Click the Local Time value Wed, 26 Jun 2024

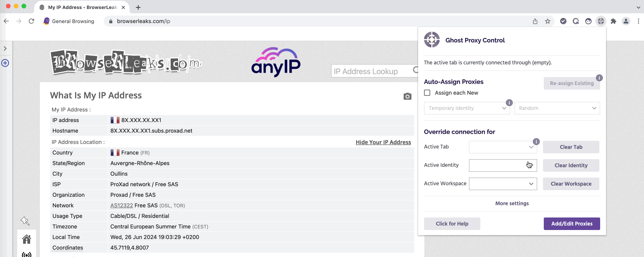155,237
